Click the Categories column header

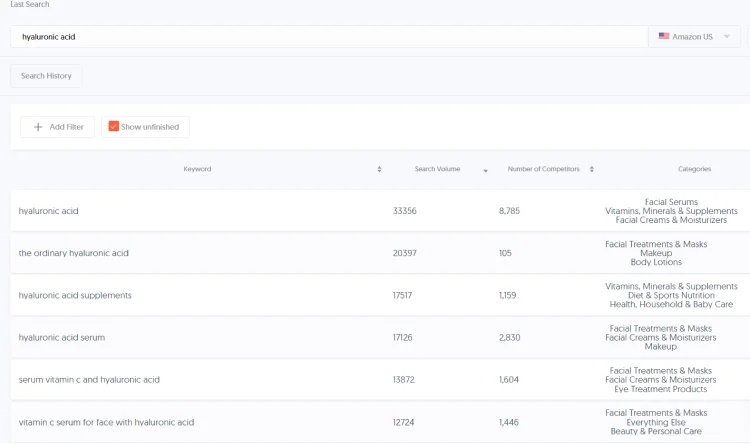click(x=694, y=169)
